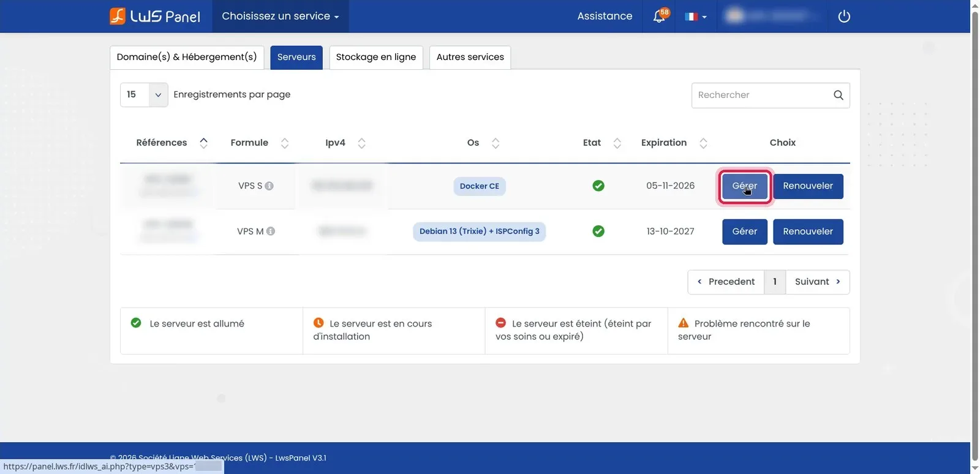980x474 pixels.
Task: Click the Choix column header
Action: click(x=783, y=143)
